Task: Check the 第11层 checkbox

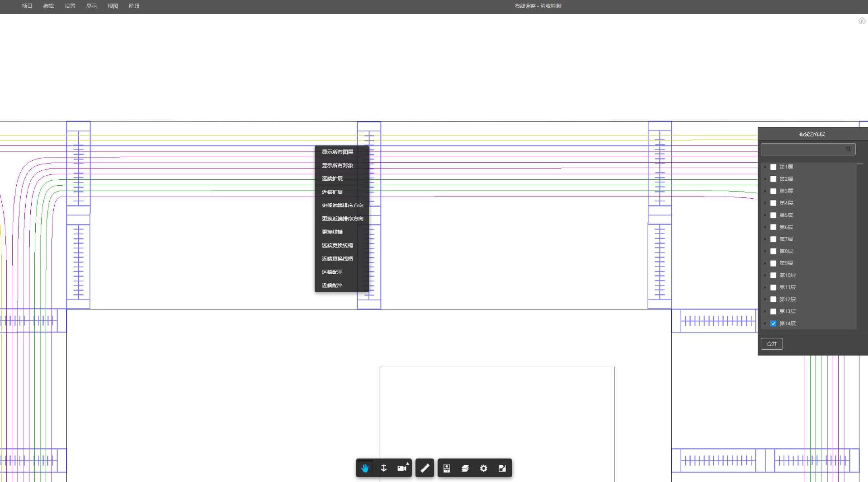Action: [773, 287]
